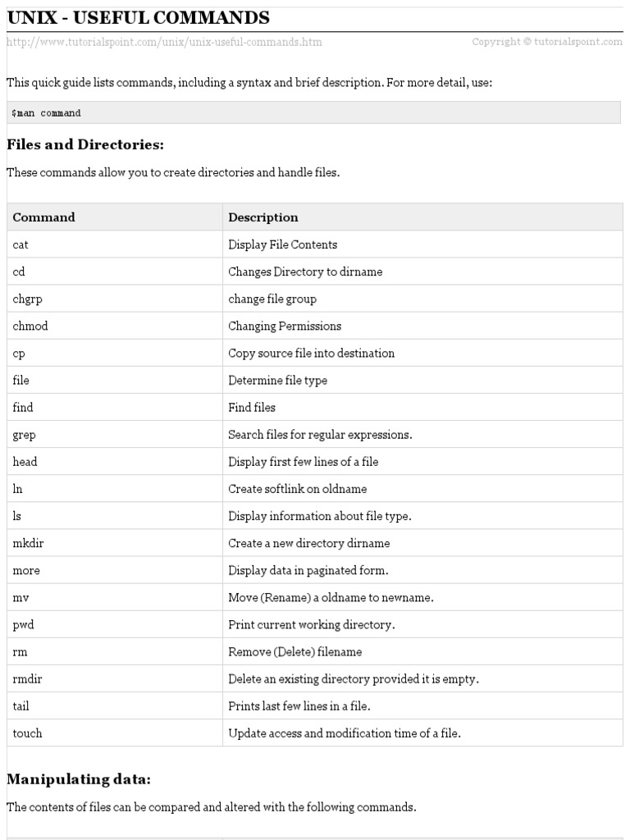Click the "Files and Directories:" heading
Image resolution: width=630 pixels, height=840 pixels.
pyautogui.click(x=85, y=145)
